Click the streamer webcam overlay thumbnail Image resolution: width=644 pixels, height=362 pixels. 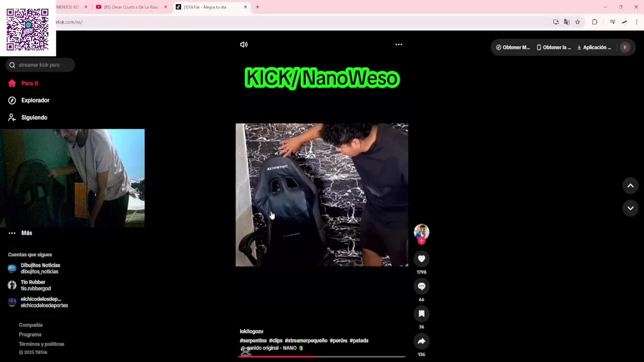coord(72,178)
